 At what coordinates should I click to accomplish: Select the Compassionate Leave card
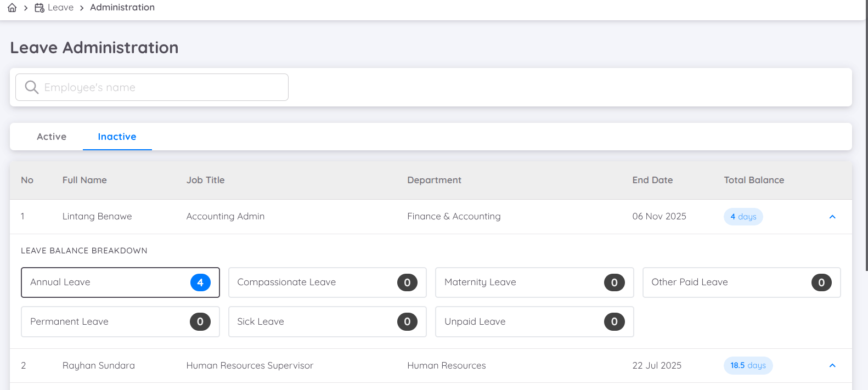click(x=328, y=282)
